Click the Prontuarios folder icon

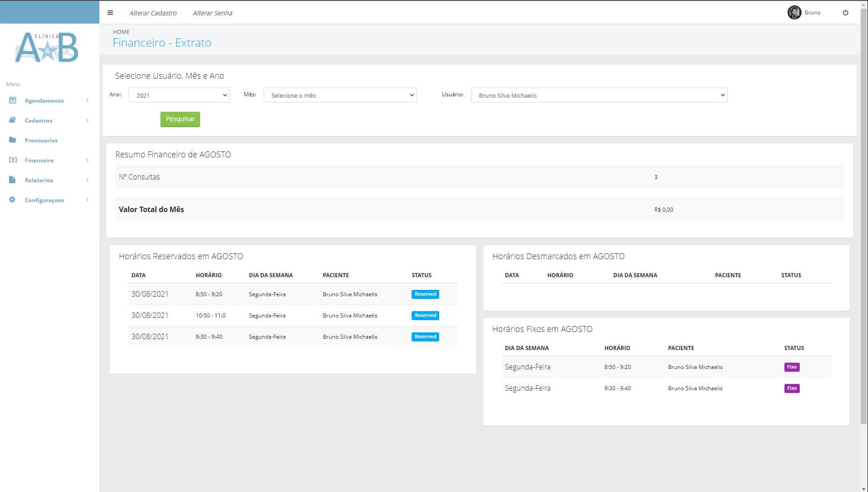(x=13, y=140)
